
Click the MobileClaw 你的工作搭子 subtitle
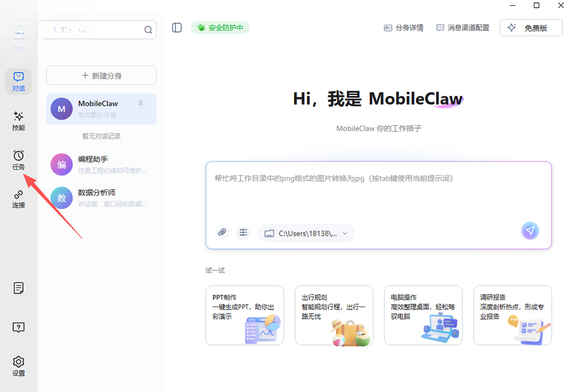[x=378, y=128]
